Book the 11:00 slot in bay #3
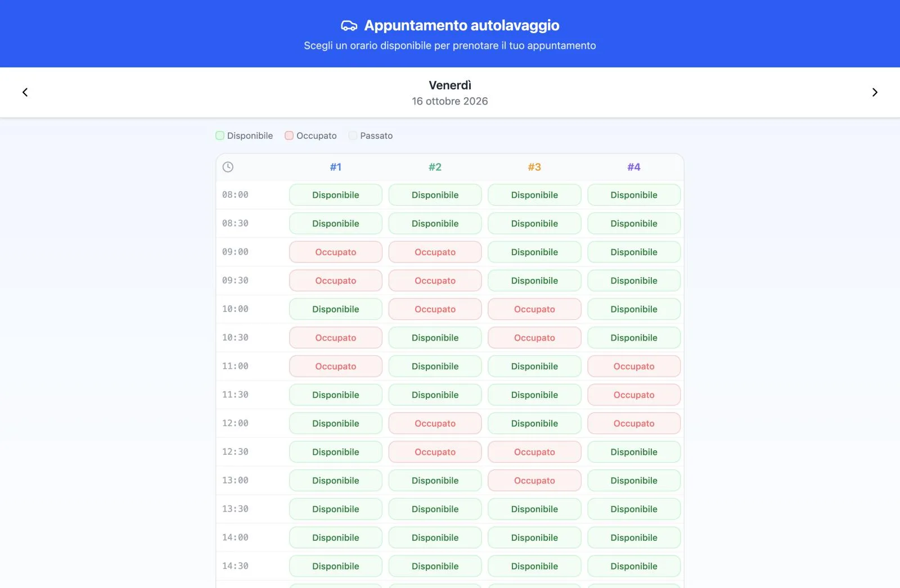900x588 pixels. 534,367
